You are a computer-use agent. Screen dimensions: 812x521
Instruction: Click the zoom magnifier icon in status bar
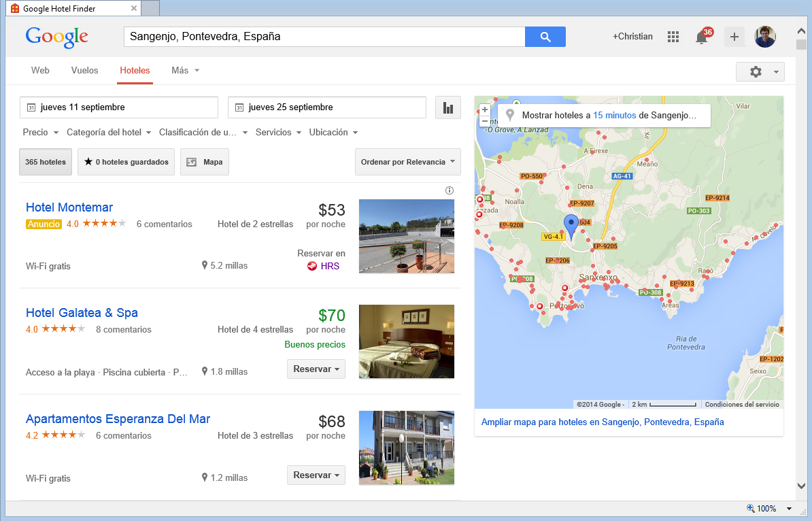click(x=750, y=508)
